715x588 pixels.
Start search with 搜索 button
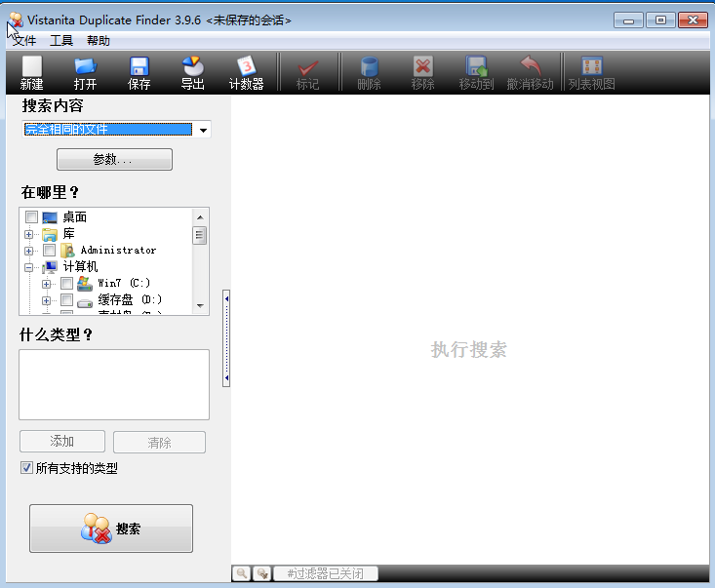[111, 529]
